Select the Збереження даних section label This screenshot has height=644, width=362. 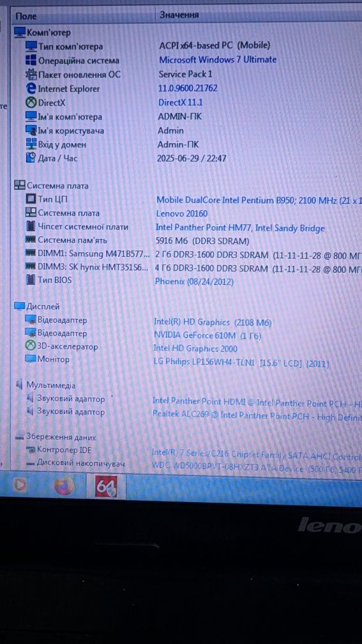tap(61, 437)
